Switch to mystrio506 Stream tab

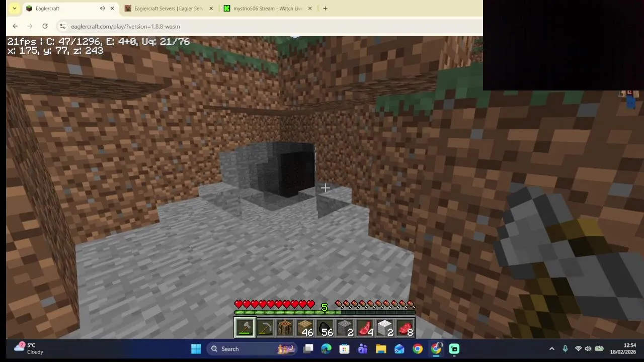coord(268,9)
